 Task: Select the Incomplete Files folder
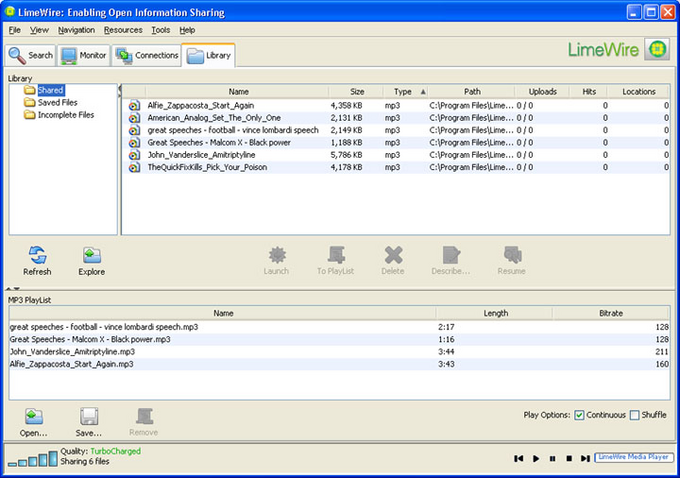[x=65, y=115]
